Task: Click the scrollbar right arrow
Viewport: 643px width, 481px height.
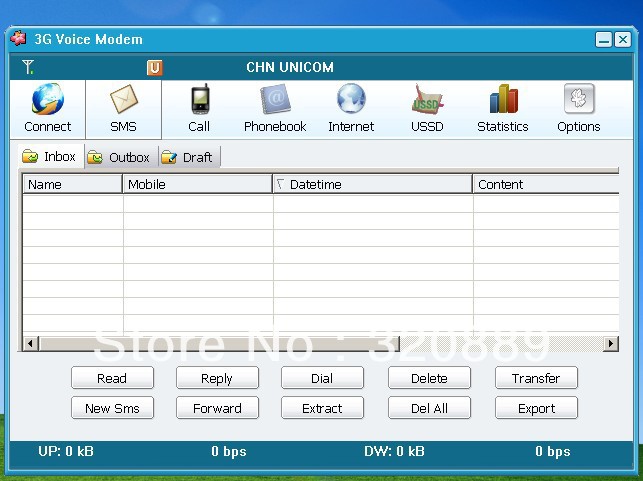Action: tap(611, 343)
